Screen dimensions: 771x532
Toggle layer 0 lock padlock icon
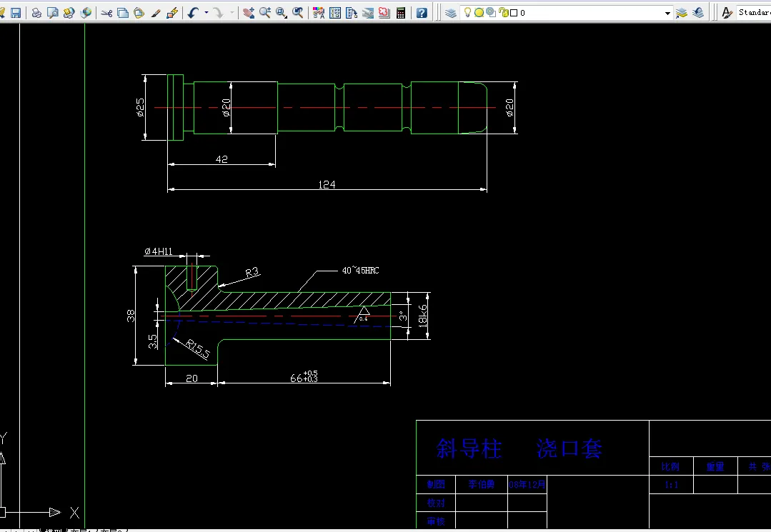point(502,13)
